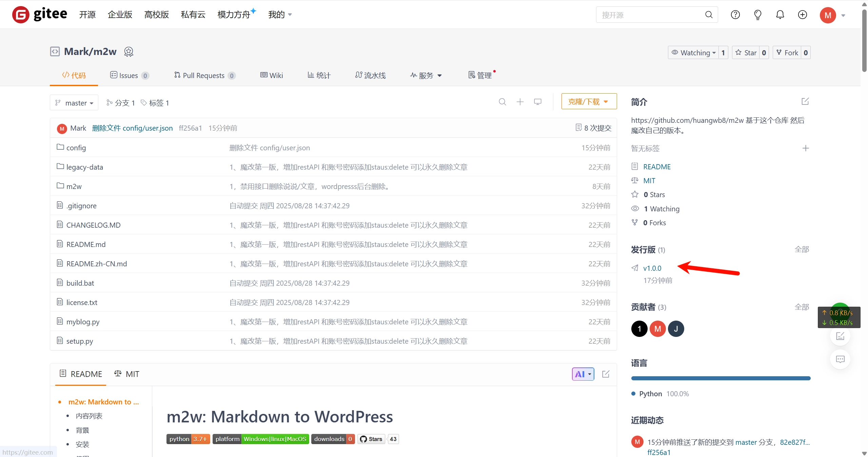Viewport: 868px width, 457px height.
Task: Open the 我的 dropdown menu
Action: tap(280, 15)
